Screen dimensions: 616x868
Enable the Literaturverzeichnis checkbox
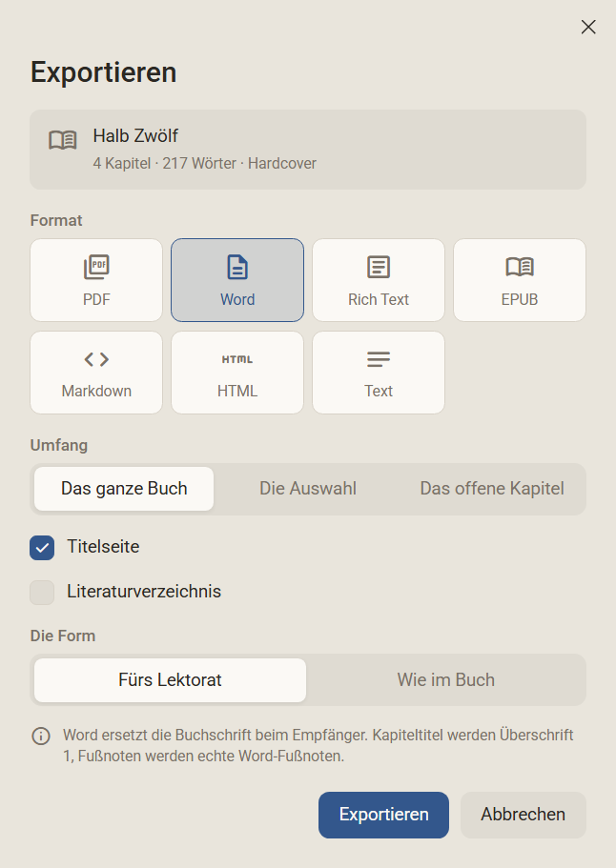click(42, 593)
